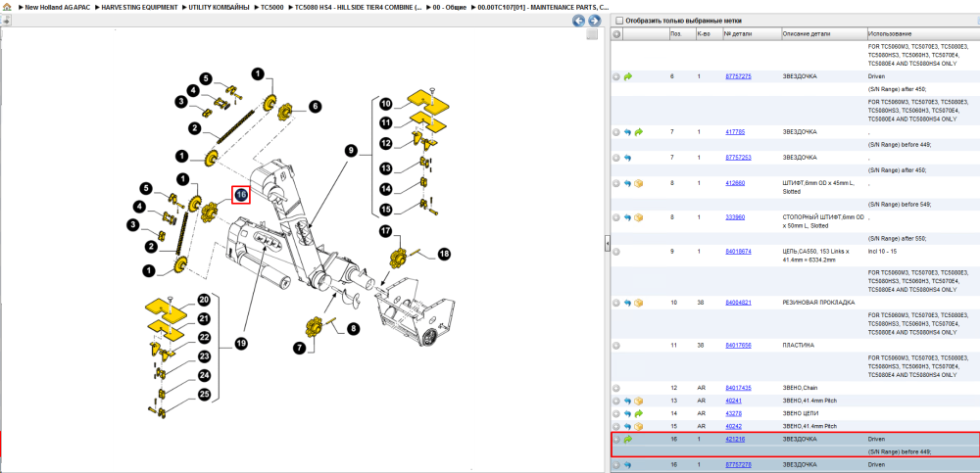Screen dimensions: 980x473
Task: Open box kit icon for part 40241
Action: click(639, 402)
